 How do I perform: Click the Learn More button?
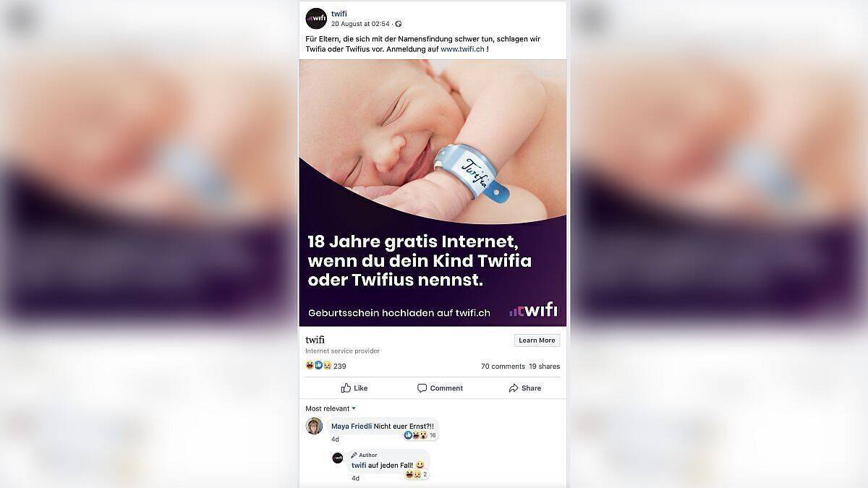point(537,341)
